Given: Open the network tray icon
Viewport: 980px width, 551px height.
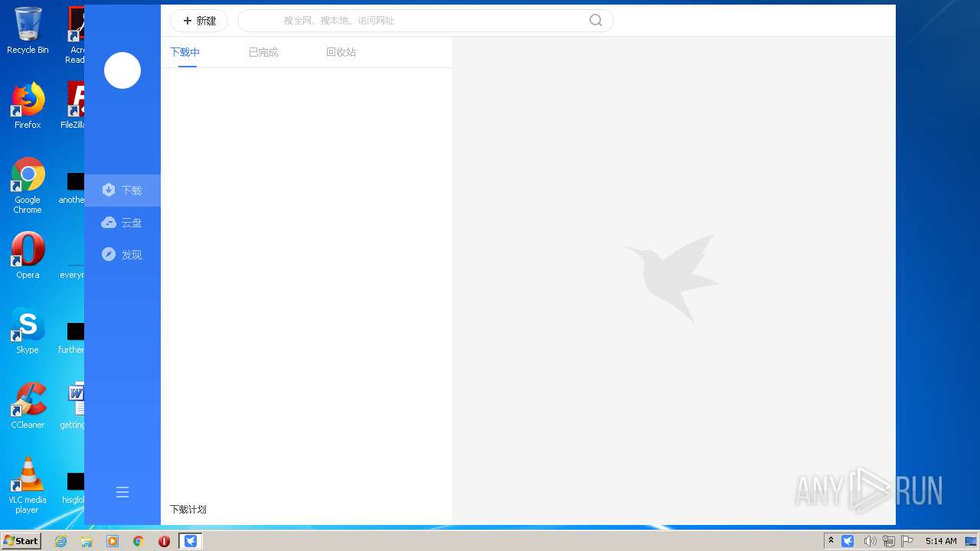Looking at the screenshot, I should point(889,541).
